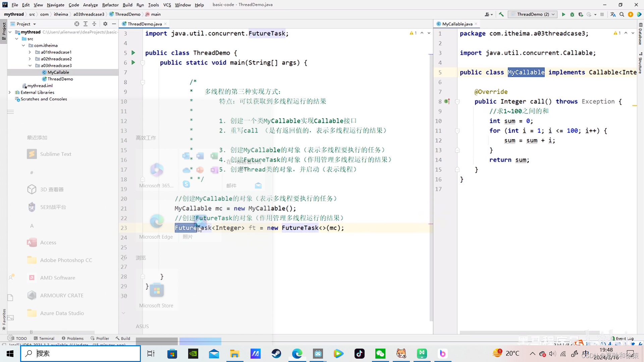Open WeChat from the taskbar
Image resolution: width=644 pixels, height=362 pixels.
(x=380, y=353)
